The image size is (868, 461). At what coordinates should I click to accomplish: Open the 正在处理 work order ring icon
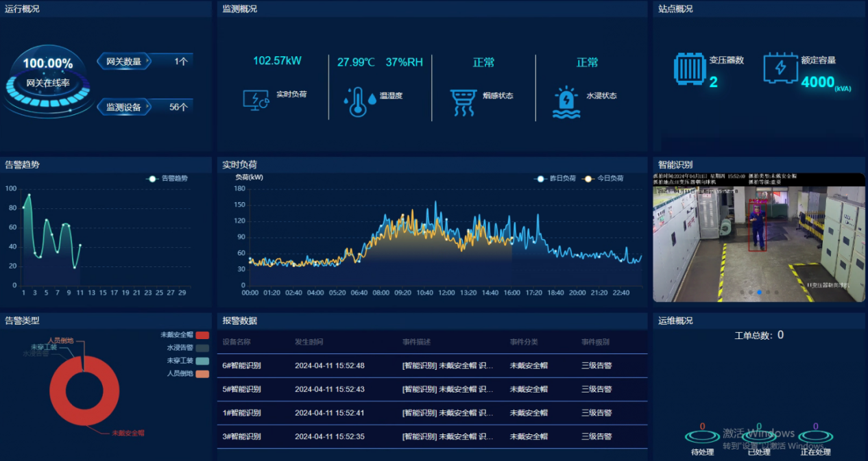815,436
